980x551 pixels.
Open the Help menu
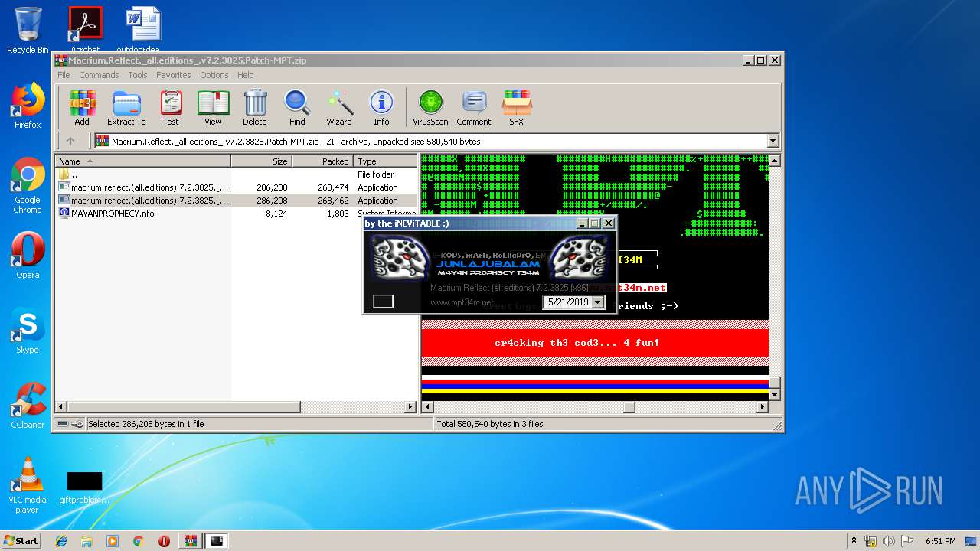(x=245, y=75)
